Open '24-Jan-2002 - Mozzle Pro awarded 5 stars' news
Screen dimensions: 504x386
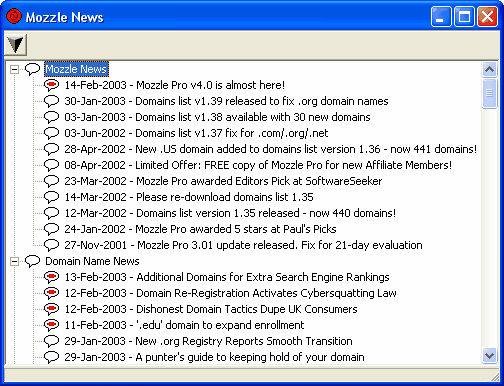(200, 229)
